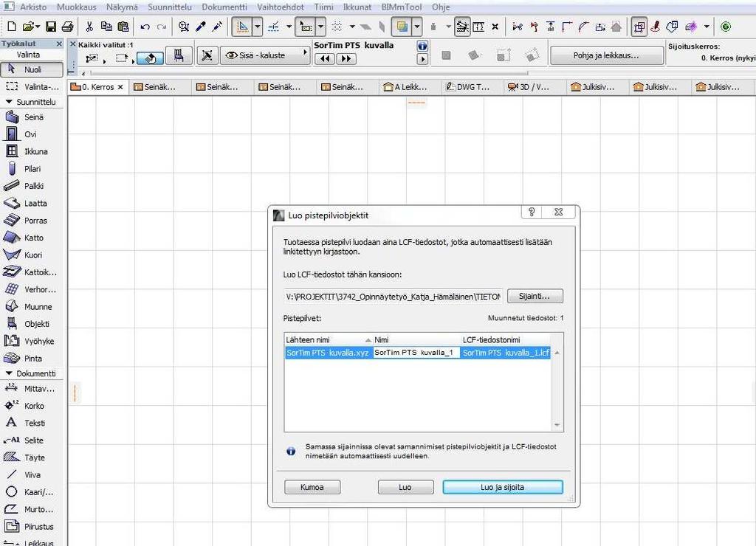Click the blue info icon next to SorTim PTS kuvalla
The width and height of the screenshot is (756, 546).
422,46
